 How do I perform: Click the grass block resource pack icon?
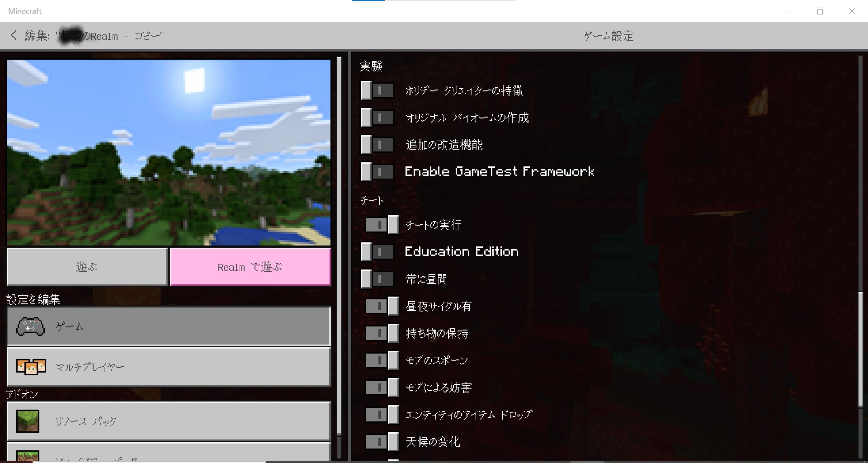28,421
